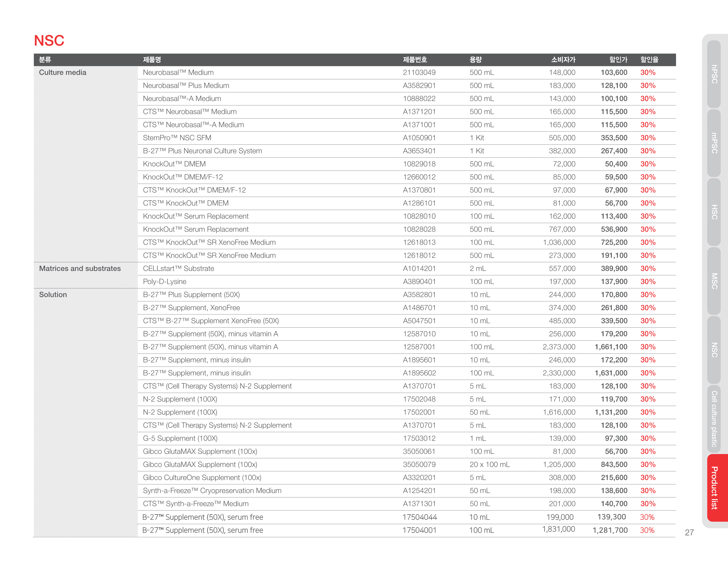This screenshot has height=562, width=728.
Task: Select discounted price 1,661,100
Action: pos(611,347)
